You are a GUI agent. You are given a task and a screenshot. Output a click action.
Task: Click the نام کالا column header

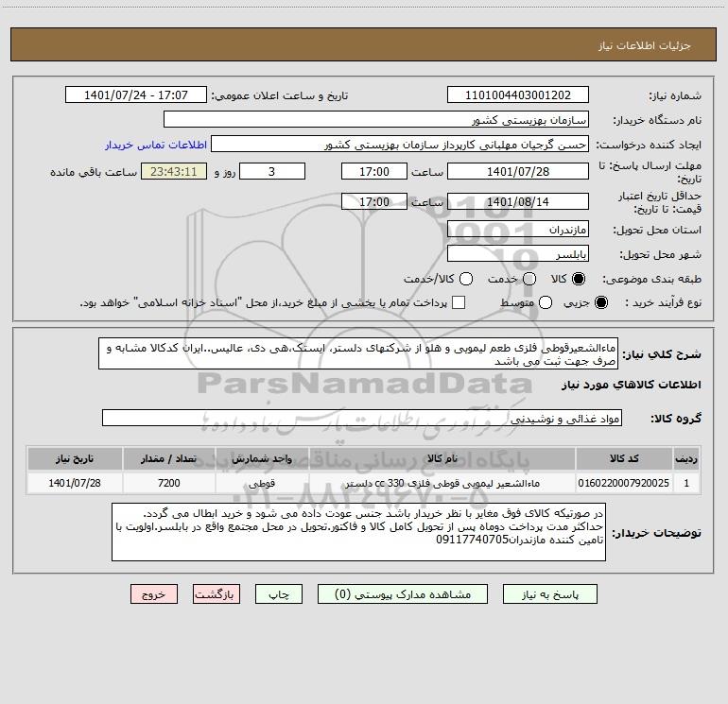(442, 458)
